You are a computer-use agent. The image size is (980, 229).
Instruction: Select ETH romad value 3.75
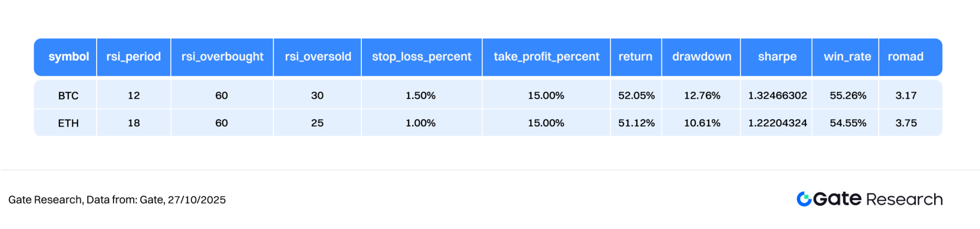[x=906, y=123]
